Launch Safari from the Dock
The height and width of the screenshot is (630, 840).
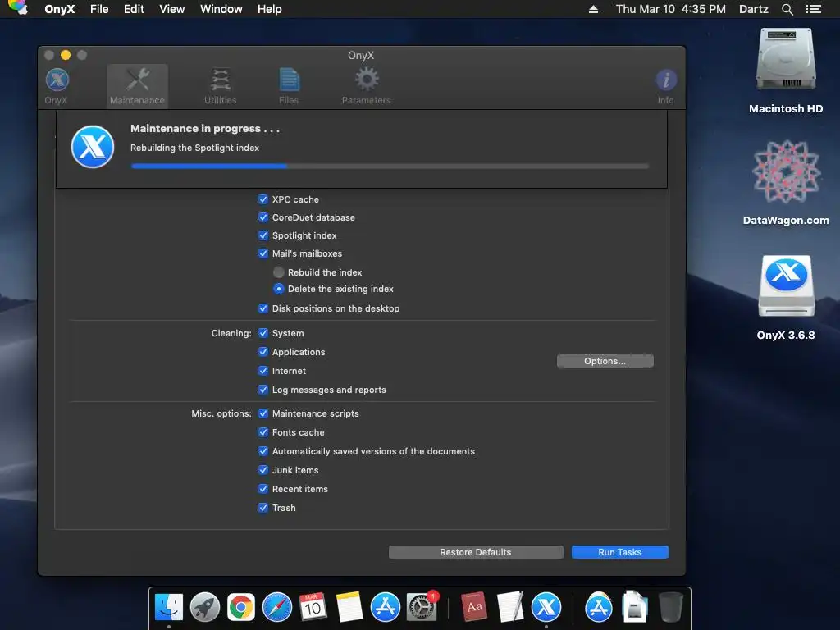(277, 608)
